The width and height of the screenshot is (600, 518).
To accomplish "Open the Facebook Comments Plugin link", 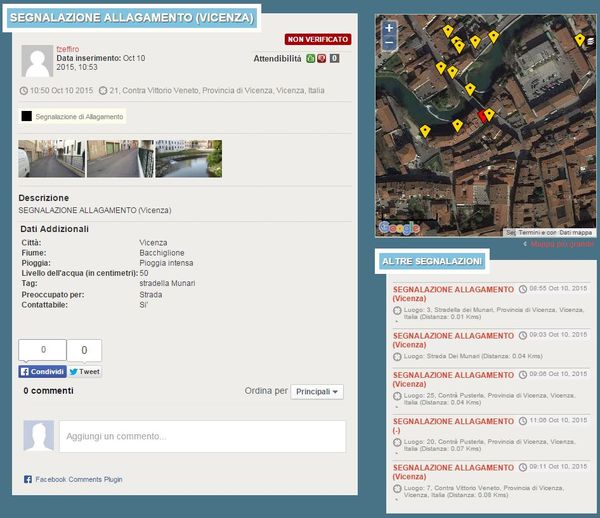I will (78, 480).
